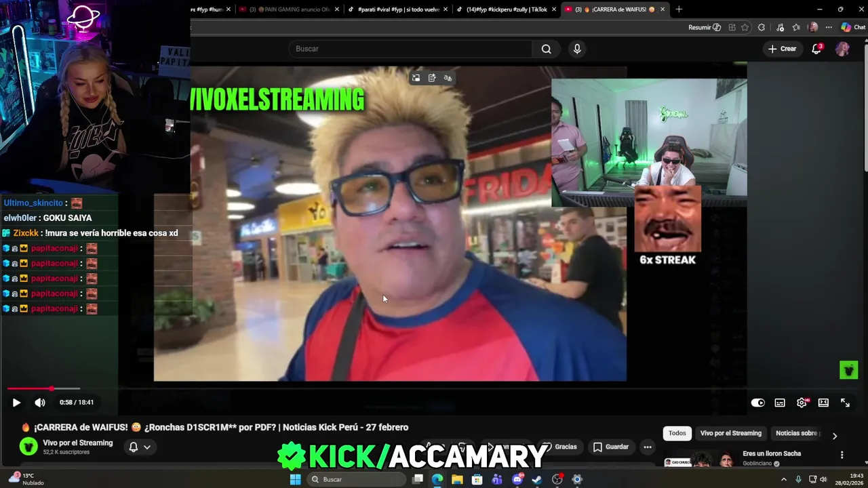Open channel notification bell dropdown

[x=140, y=447]
